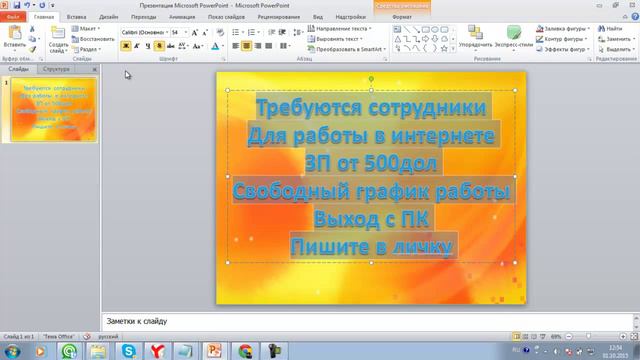Open character spacing (AV) dropdown
The image size is (640, 360).
183,46
